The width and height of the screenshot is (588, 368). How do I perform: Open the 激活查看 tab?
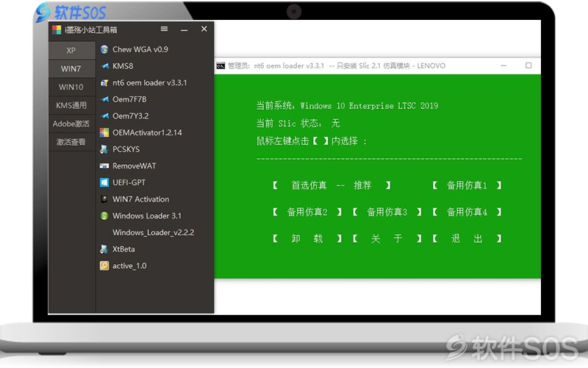(x=71, y=142)
